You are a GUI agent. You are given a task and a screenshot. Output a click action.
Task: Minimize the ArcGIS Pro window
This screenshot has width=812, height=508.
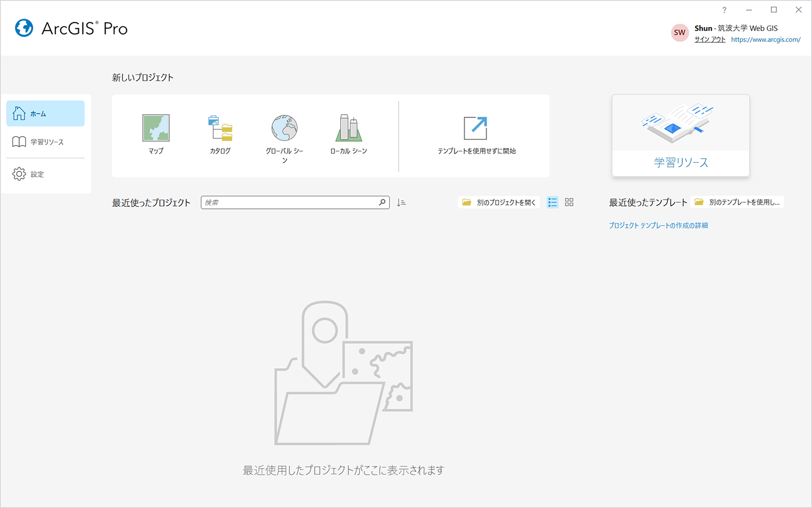tap(749, 10)
